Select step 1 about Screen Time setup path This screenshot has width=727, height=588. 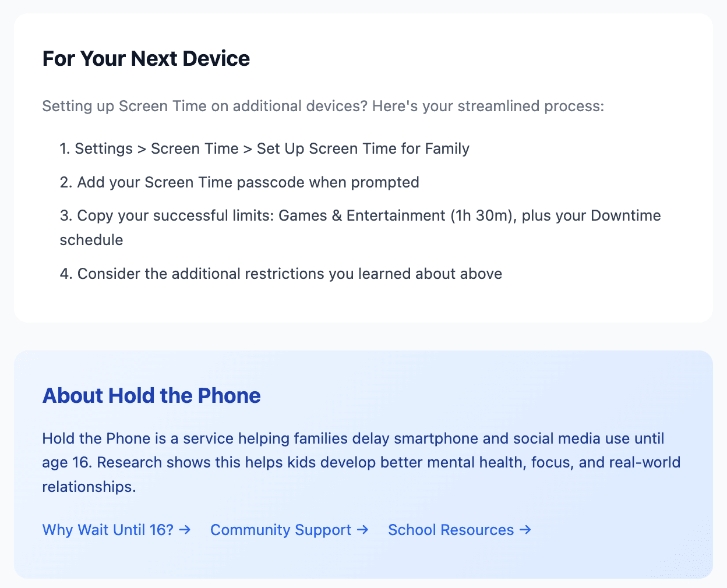[x=264, y=148]
